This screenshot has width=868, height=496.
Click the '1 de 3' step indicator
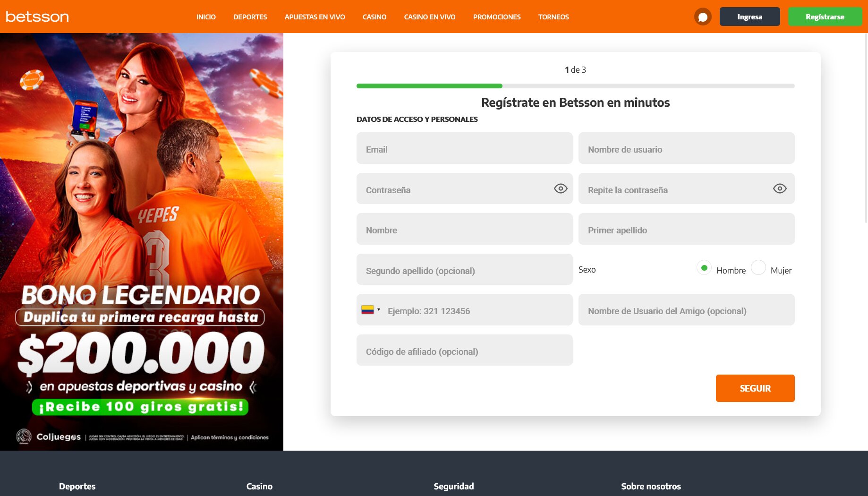click(575, 70)
